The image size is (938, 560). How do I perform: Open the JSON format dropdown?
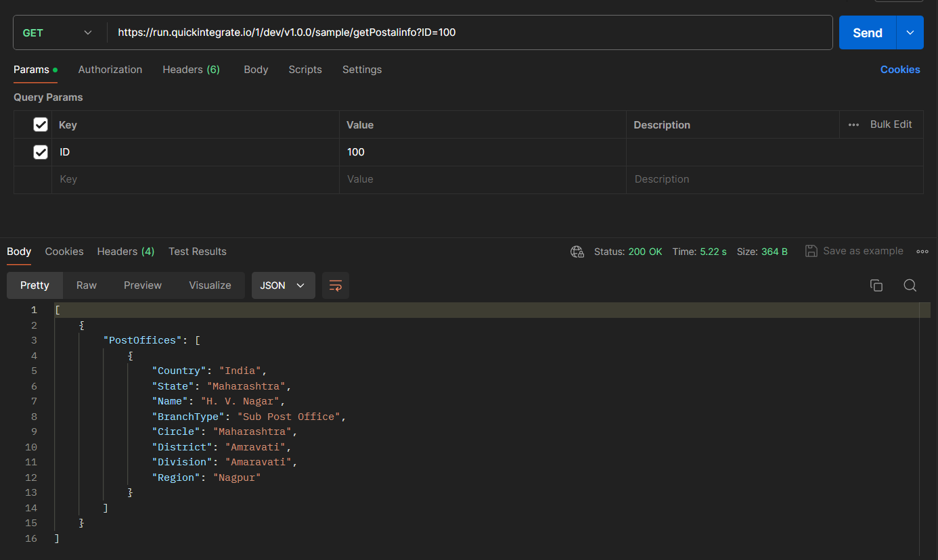click(x=283, y=285)
